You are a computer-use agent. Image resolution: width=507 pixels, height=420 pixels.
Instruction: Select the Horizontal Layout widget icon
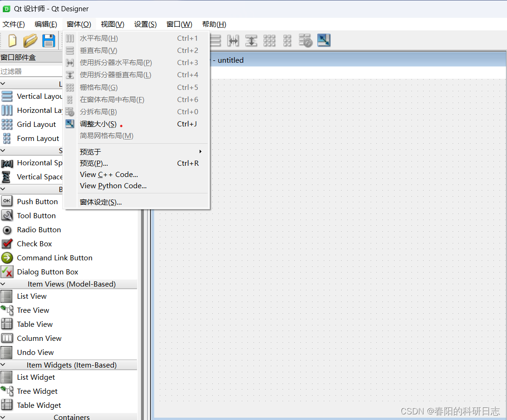pos(7,110)
